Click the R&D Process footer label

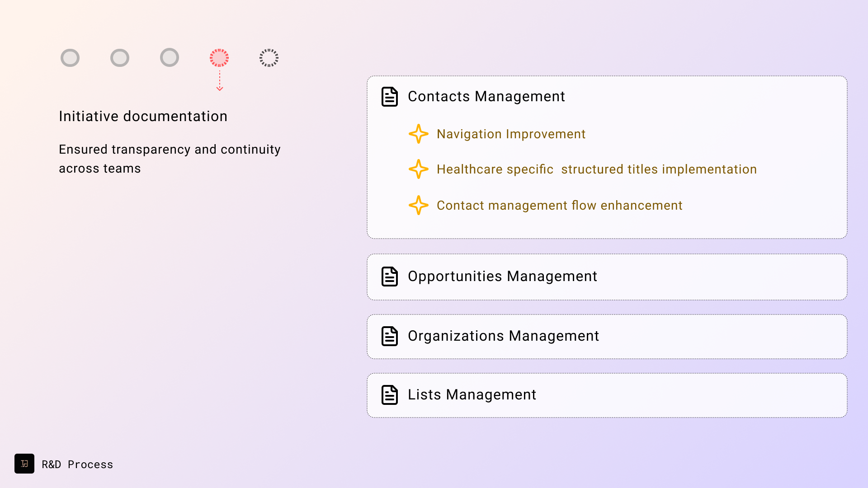coord(77,465)
